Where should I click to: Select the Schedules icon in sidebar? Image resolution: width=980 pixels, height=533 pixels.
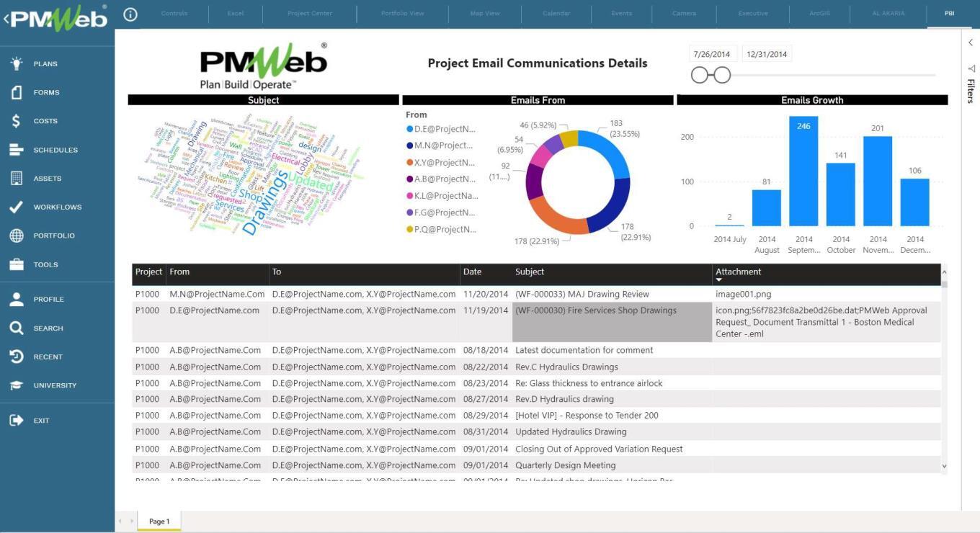17,150
